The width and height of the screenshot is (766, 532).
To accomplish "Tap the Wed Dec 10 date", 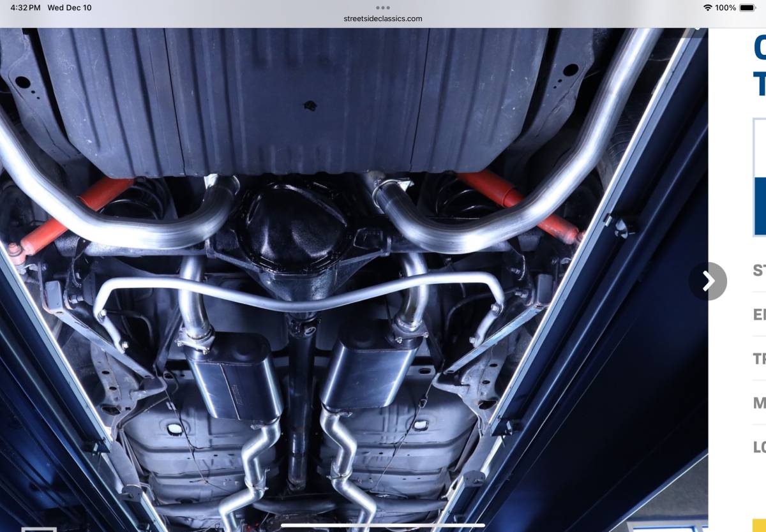I will coord(70,8).
